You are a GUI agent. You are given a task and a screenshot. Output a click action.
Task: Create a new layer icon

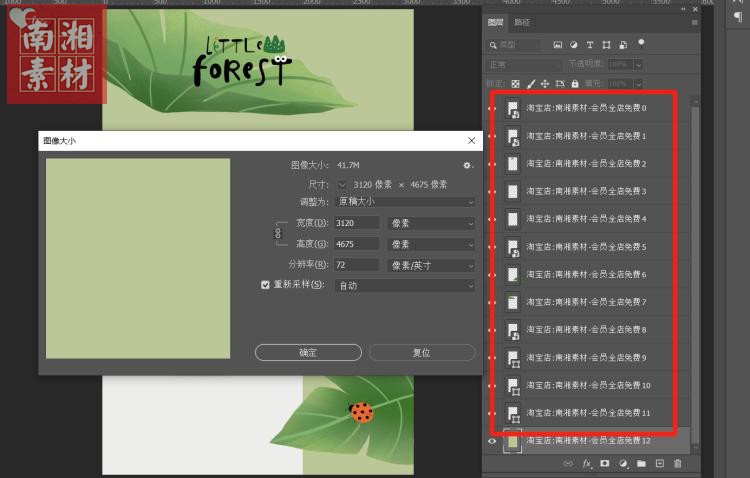point(660,464)
